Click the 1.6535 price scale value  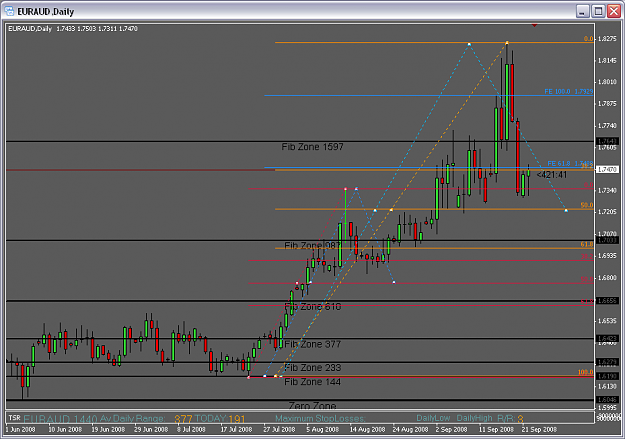click(x=607, y=321)
